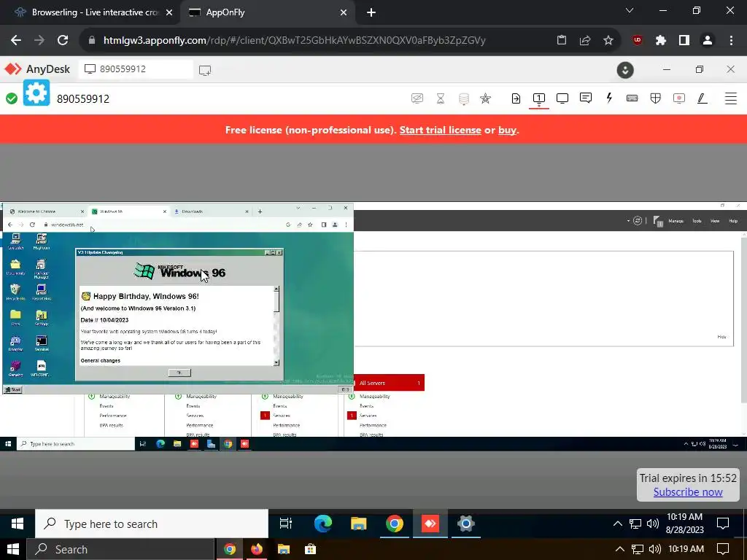Open the AnyDesk permissions shield icon
This screenshot has height=560, width=747.
[x=656, y=98]
